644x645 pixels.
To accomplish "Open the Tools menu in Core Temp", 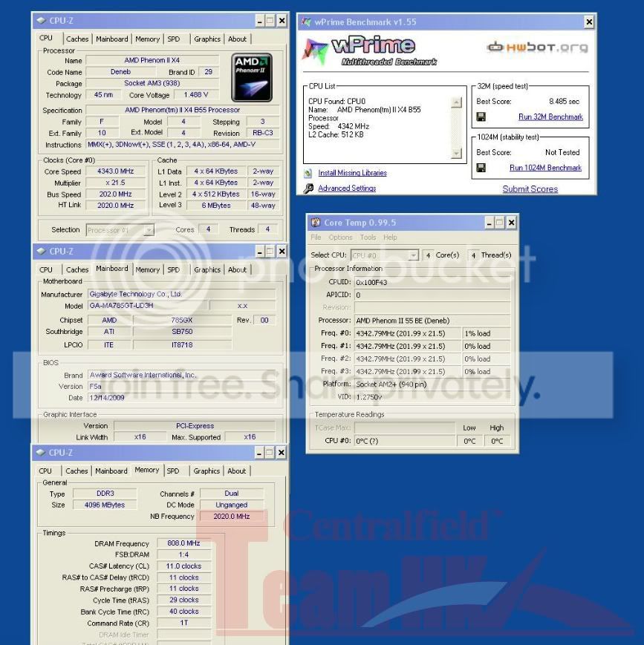I will (368, 238).
